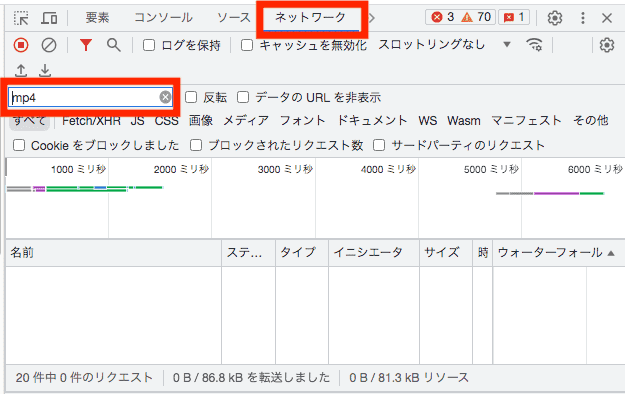Toggle the device toolbar icon
The width and height of the screenshot is (625, 394).
click(49, 18)
